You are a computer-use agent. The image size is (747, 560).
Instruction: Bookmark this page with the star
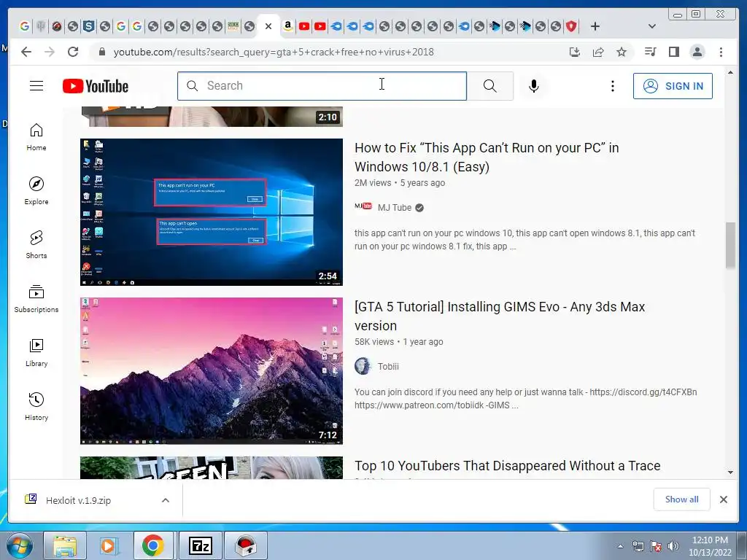coord(622,52)
